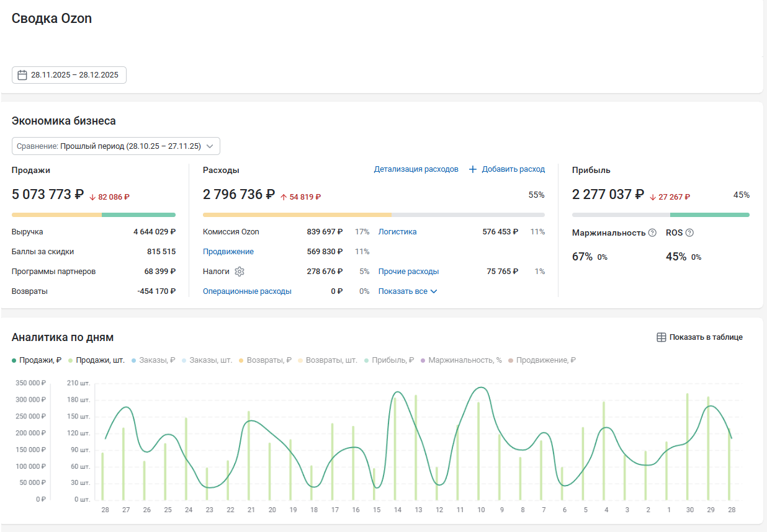Click the sales total 5 073 773 ₽
Viewport: 767px width, 532px height.
[x=48, y=195]
